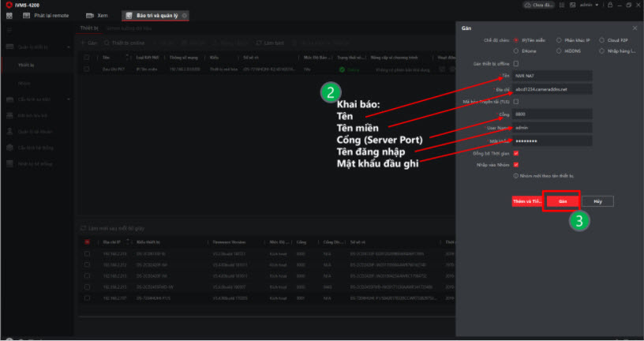Enable the Gán thiết bị offline checkbox
644x341 pixels.
[516, 63]
